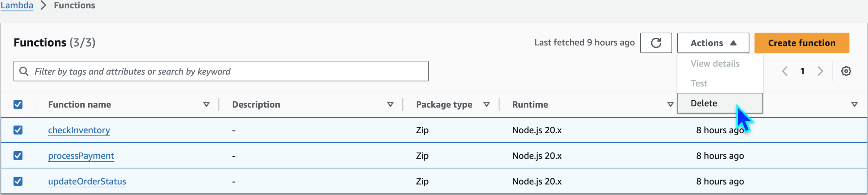Toggle the select-all header checkbox
Viewport: 868px width, 195px height.
[x=18, y=104]
